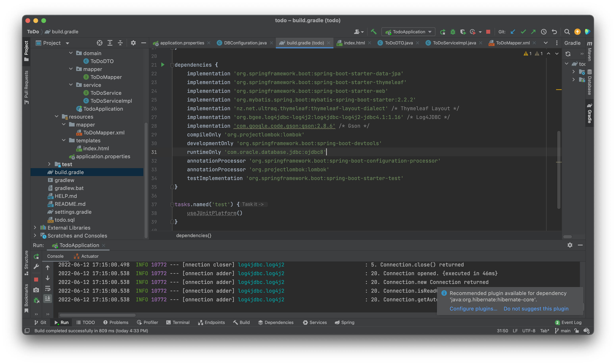Expand the test folder in project tree
616x364 pixels.
tap(49, 164)
